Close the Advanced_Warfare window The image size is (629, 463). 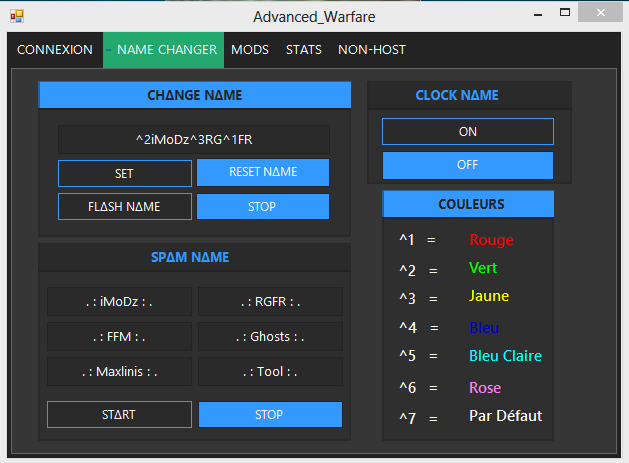click(x=601, y=13)
